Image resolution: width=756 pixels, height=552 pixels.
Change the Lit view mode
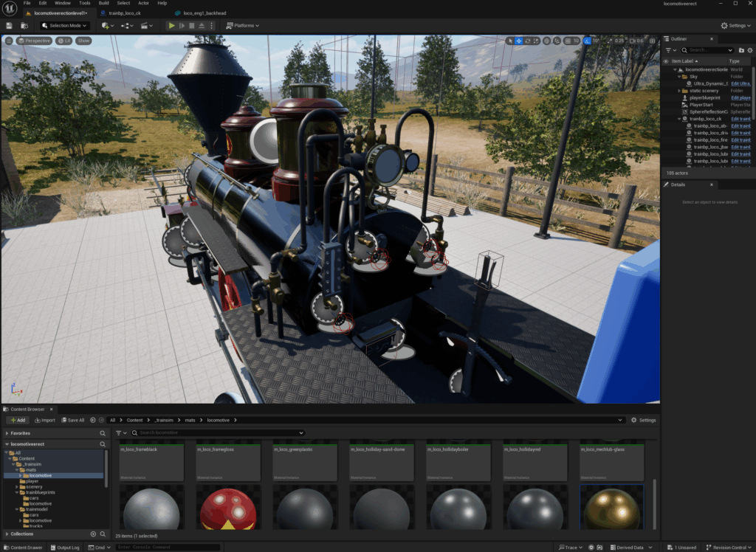(63, 41)
